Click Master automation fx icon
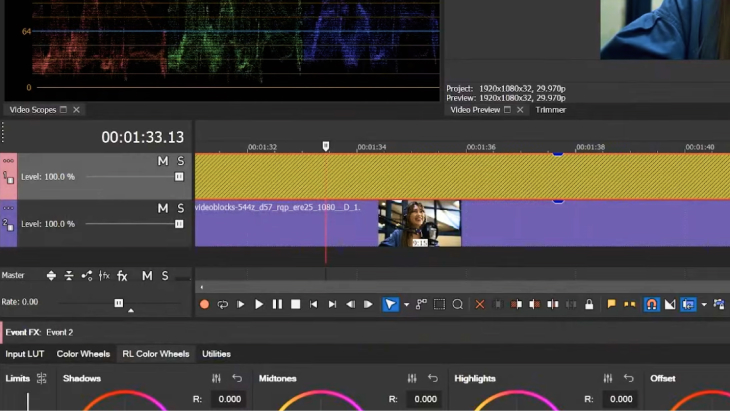The height and width of the screenshot is (411, 730). point(104,276)
